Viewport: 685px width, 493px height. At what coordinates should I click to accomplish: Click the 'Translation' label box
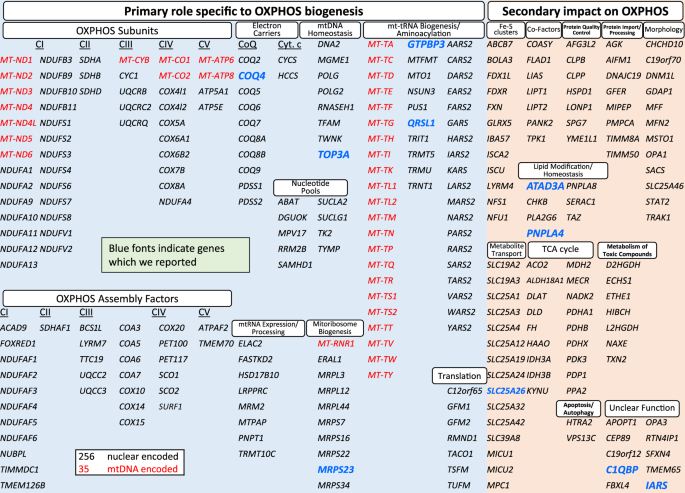tap(459, 376)
